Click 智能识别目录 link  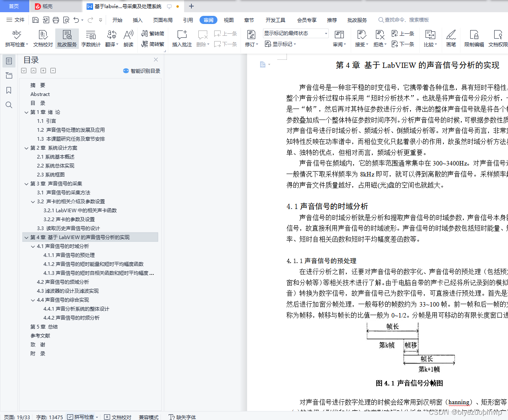142,71
